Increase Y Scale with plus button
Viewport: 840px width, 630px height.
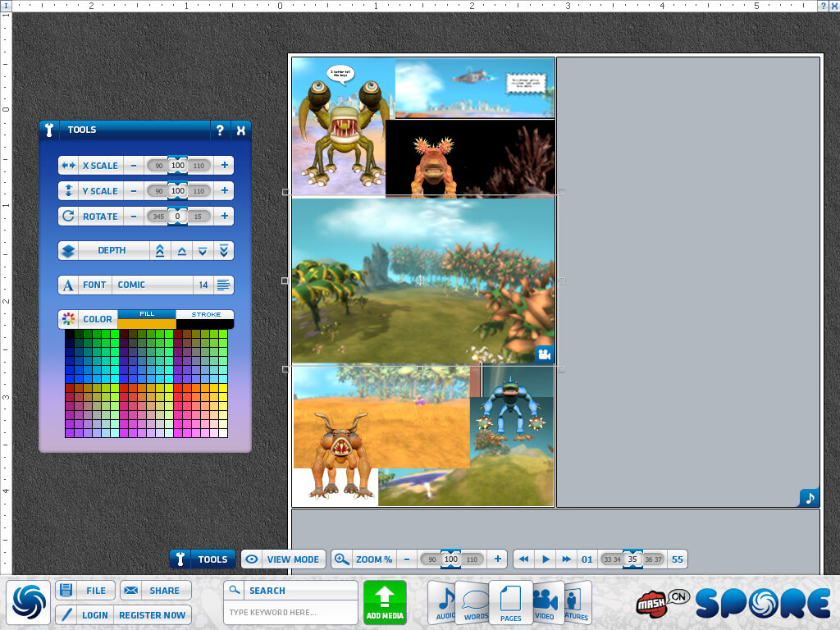pos(225,190)
